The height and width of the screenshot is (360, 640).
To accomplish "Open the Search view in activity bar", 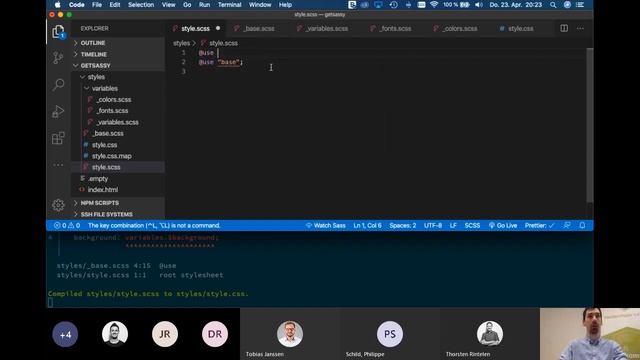I will point(58,84).
